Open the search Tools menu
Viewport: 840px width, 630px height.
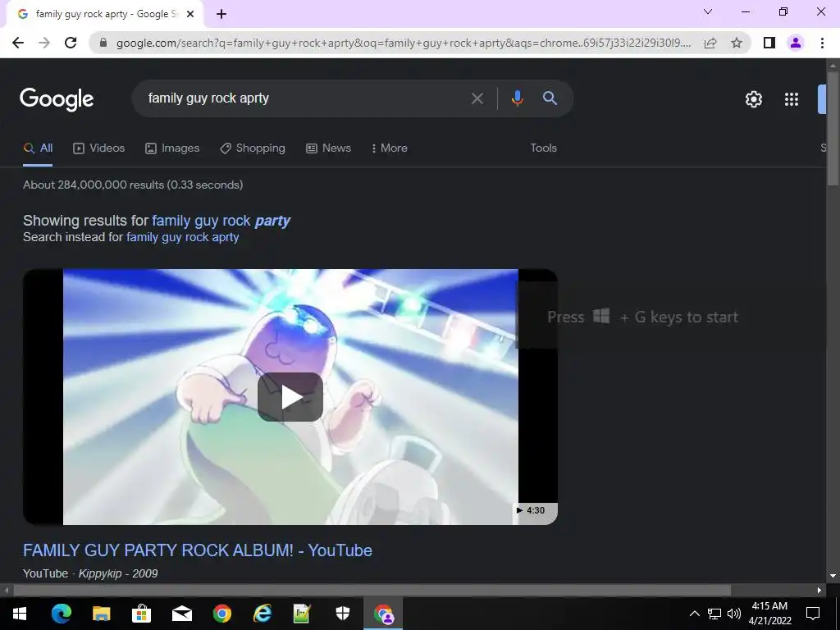[543, 148]
